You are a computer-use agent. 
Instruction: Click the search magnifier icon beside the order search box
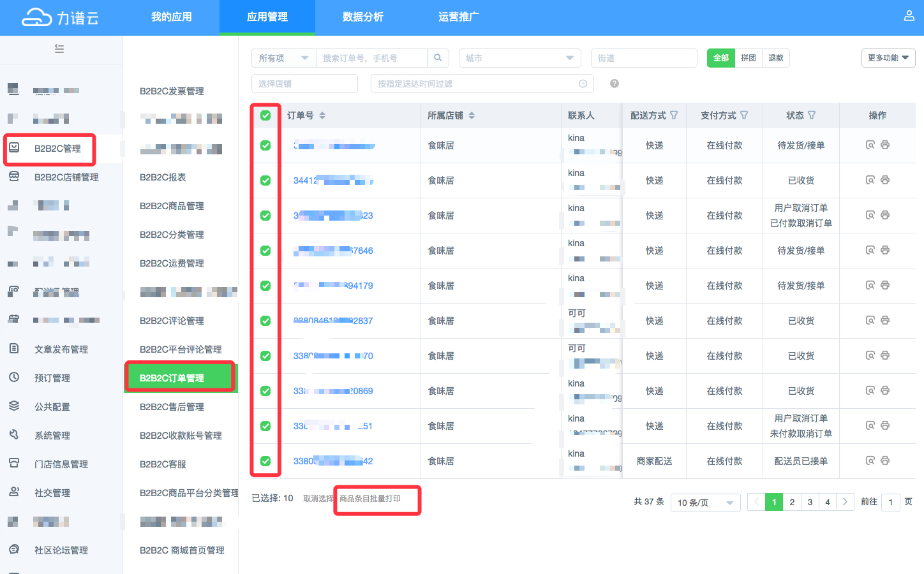(438, 58)
